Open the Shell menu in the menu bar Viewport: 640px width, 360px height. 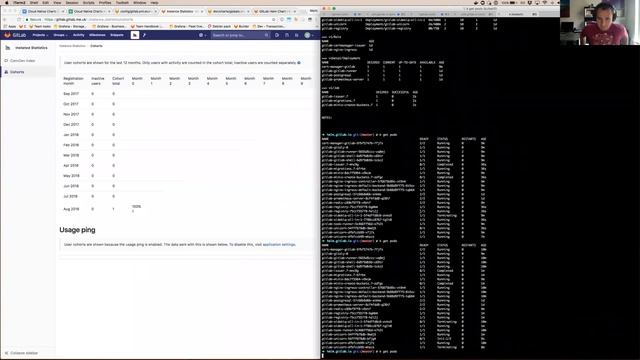[x=34, y=2]
